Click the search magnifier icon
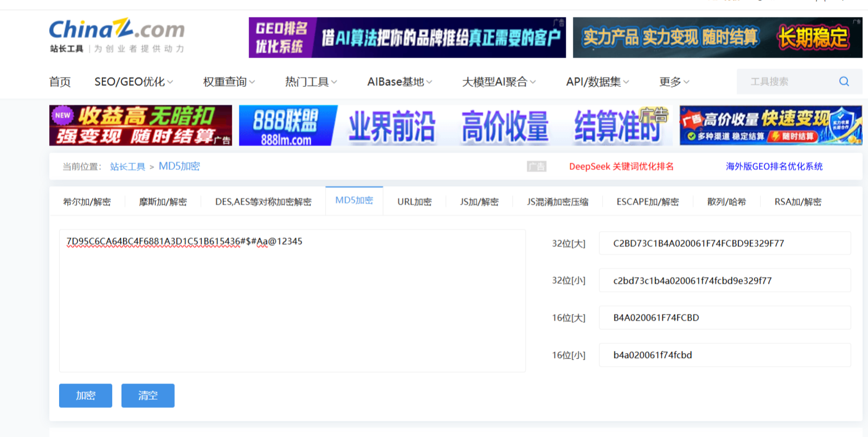 pos(844,81)
